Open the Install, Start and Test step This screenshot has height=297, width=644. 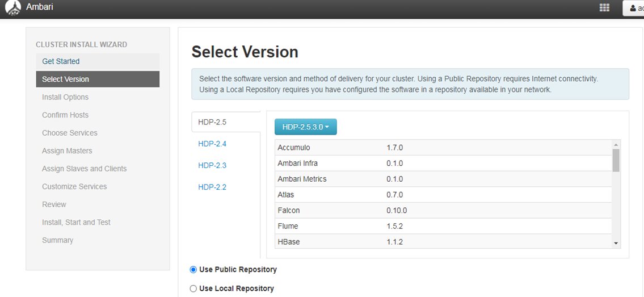pos(76,222)
